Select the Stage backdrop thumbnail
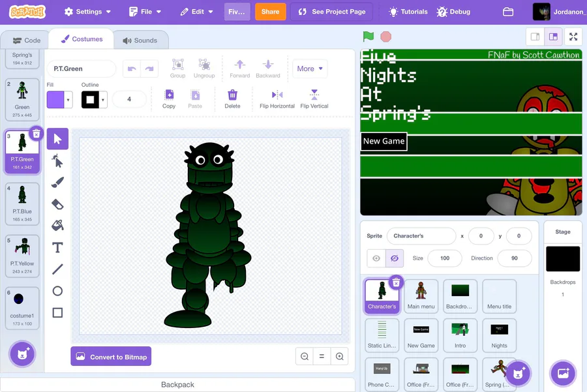 (x=563, y=259)
